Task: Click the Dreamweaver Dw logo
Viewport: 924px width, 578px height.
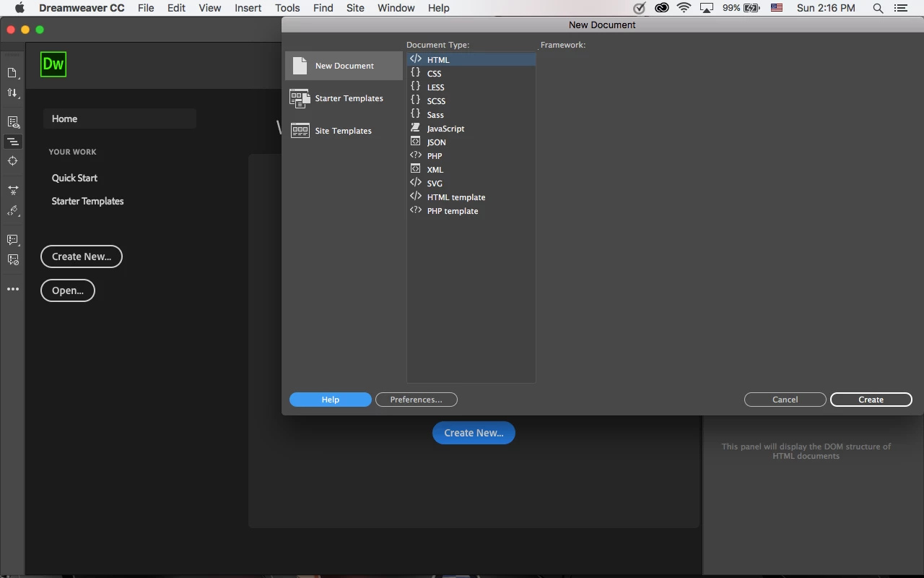Action: tap(53, 64)
